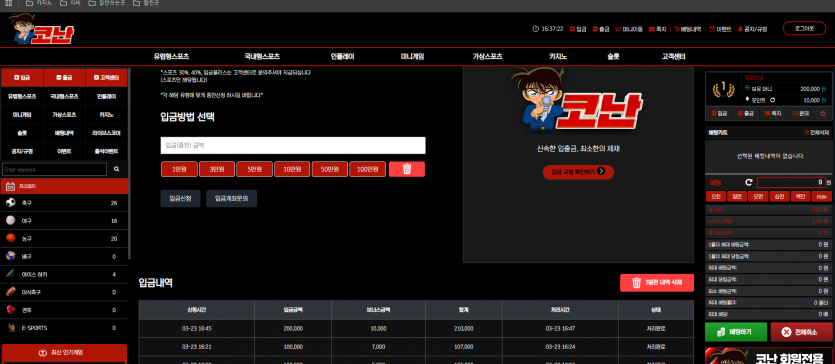This screenshot has height=364, width=835.
Task: Delete history older than 3 days button
Action: (x=657, y=283)
